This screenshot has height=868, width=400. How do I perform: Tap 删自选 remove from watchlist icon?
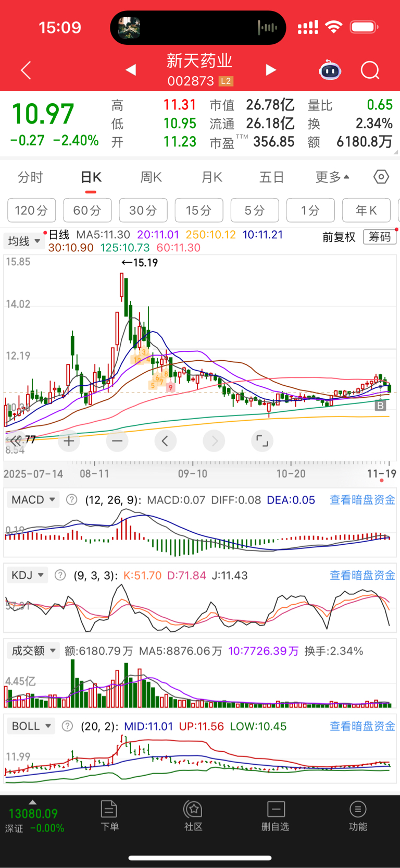[x=276, y=816]
